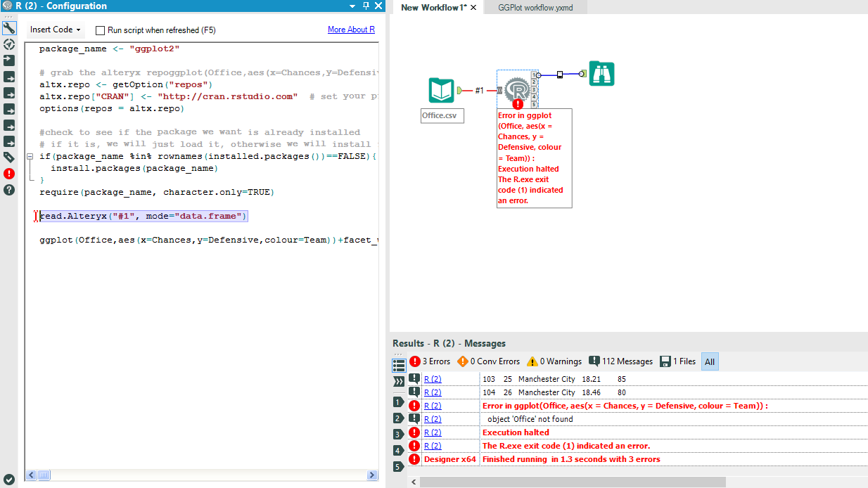This screenshot has width=868, height=488.
Task: Select the New Workflow1 tab
Action: click(433, 7)
